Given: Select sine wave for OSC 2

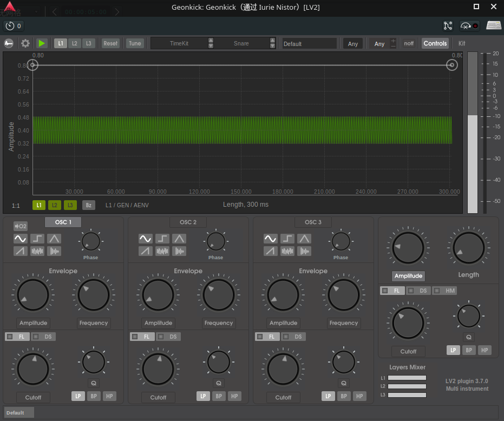Looking at the screenshot, I should [145, 239].
